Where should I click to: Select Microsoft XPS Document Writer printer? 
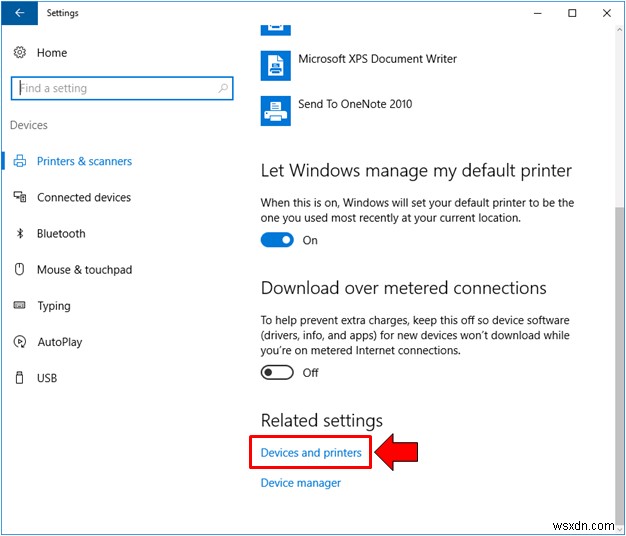pyautogui.click(x=377, y=60)
